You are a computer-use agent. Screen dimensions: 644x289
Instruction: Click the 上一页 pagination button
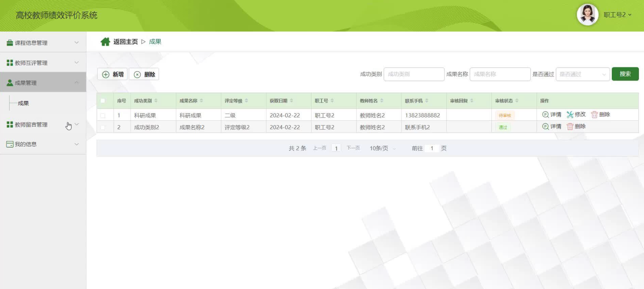(x=320, y=148)
